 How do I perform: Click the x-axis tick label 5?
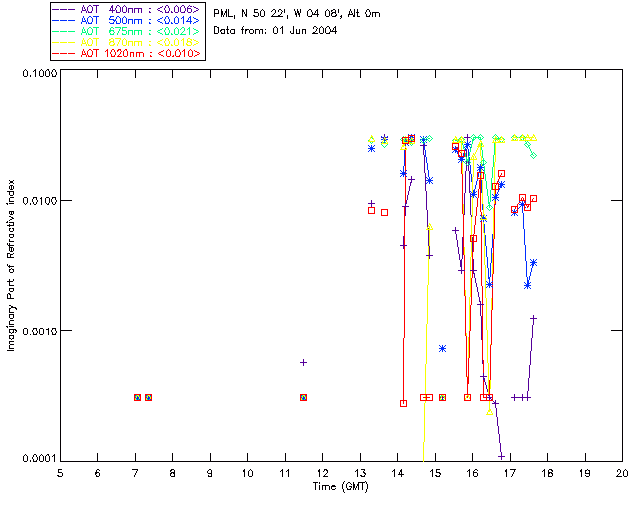click(60, 472)
